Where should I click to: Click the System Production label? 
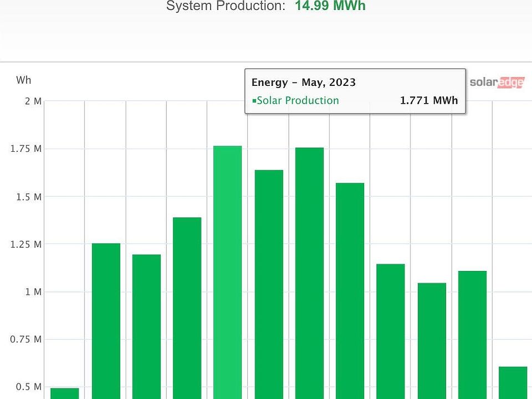coord(226,7)
